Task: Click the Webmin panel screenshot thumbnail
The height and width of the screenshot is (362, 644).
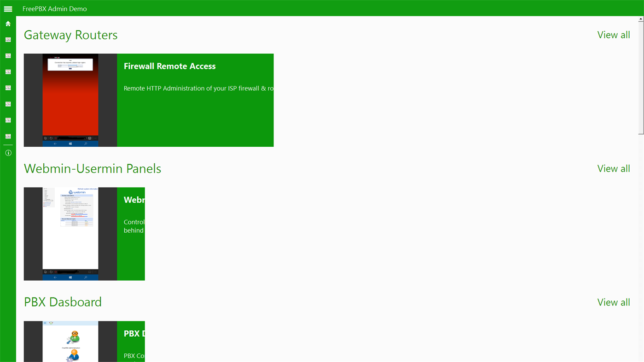Action: pos(70,233)
